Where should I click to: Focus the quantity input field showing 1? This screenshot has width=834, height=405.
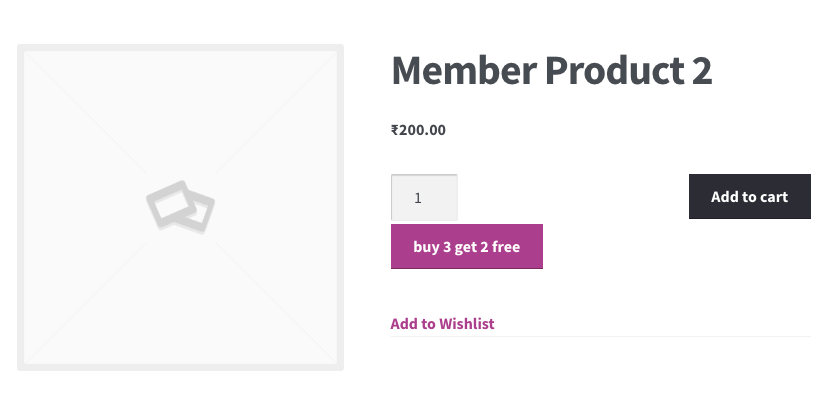click(424, 197)
